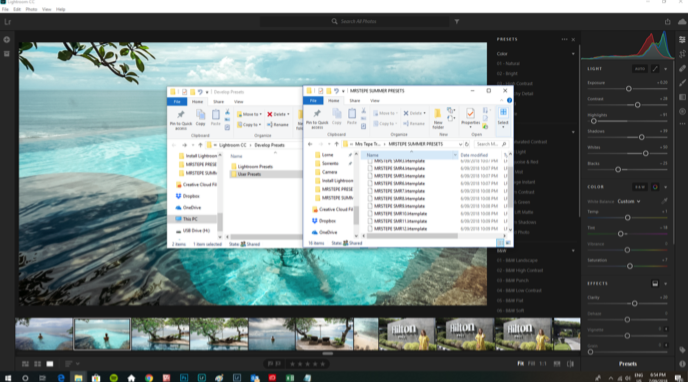Click Move to in Develop Presets window

pos(249,114)
